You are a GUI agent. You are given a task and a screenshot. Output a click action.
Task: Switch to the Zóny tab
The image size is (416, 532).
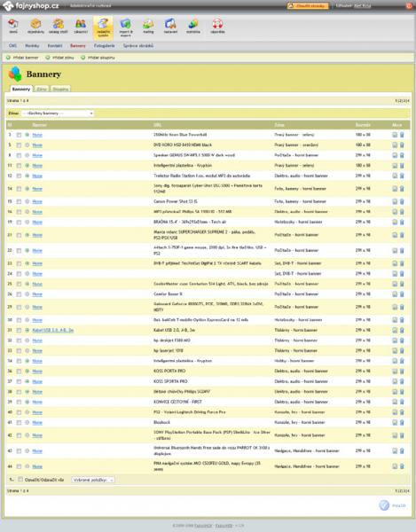tap(42, 89)
